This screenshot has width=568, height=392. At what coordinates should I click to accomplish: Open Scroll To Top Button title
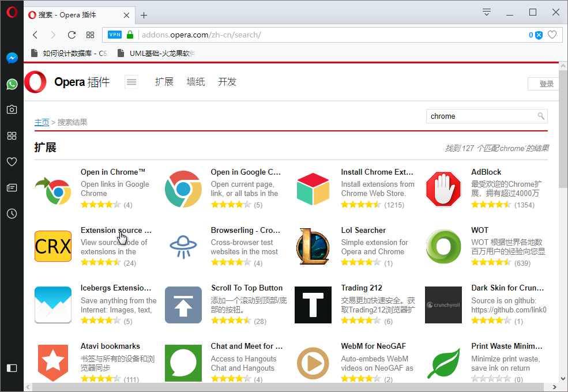(247, 288)
